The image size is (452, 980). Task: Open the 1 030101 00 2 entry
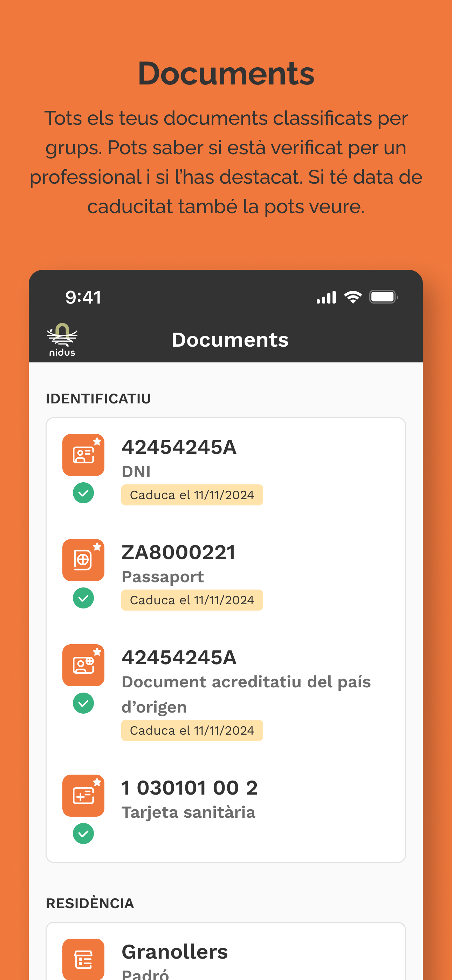point(190,788)
